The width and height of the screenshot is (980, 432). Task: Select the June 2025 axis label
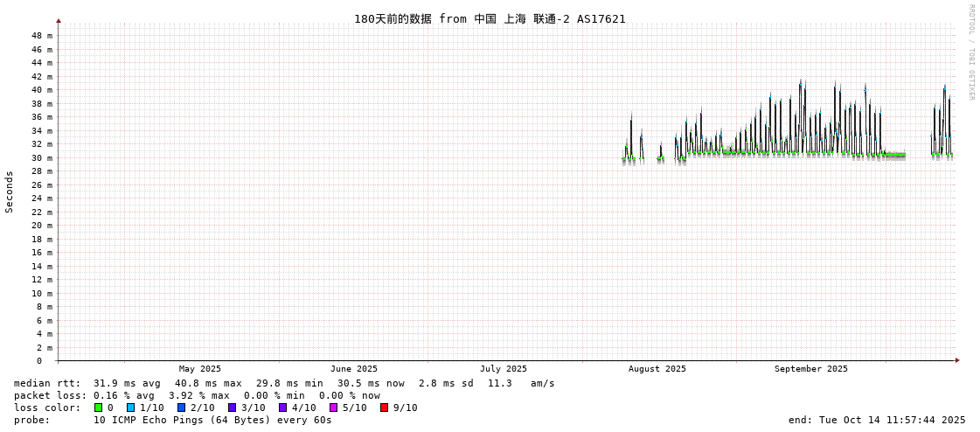[x=354, y=369]
